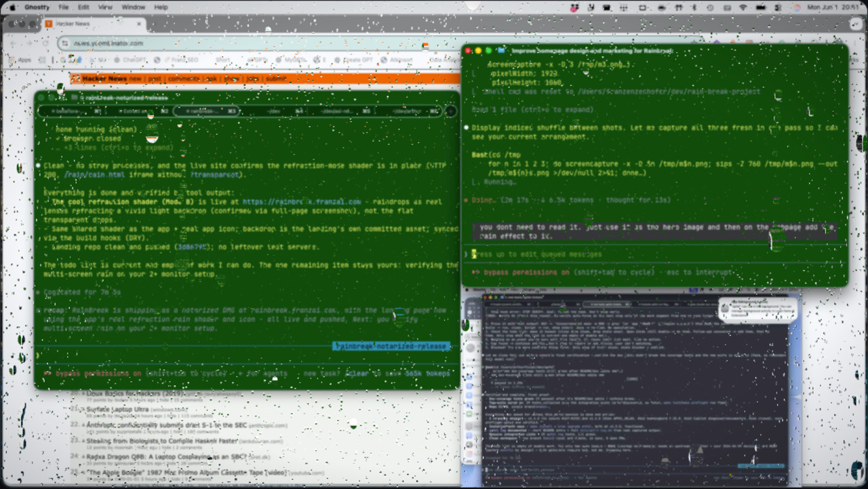Viewport: 868px width, 489px height.
Task: Open 'Linux Basics for Hackers (2019)' story
Action: (x=134, y=394)
